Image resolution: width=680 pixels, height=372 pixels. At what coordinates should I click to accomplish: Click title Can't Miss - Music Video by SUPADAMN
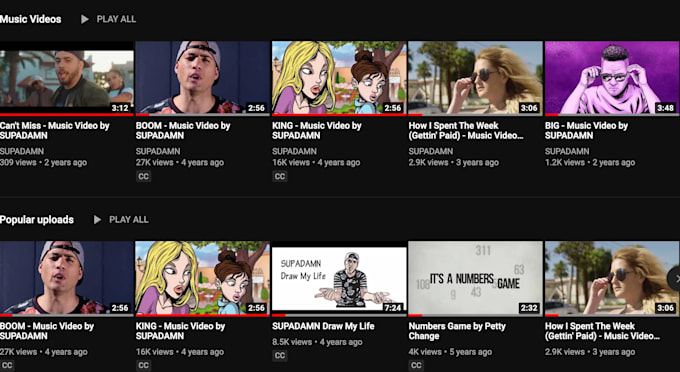click(x=55, y=131)
